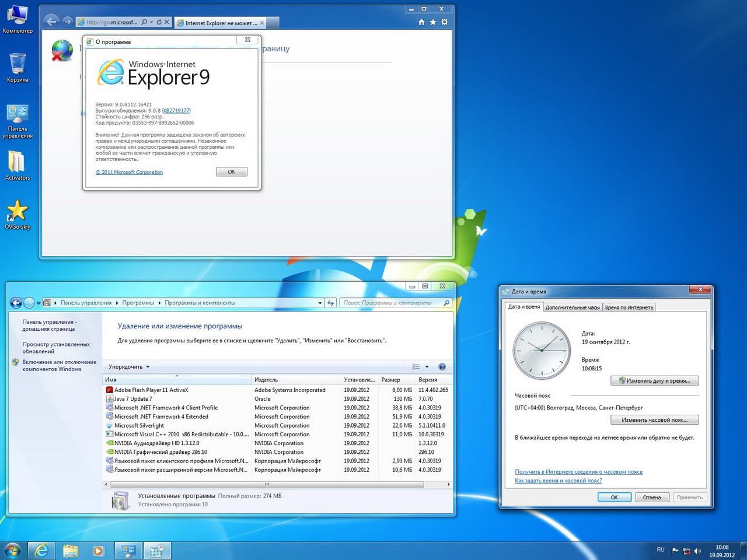Select the Панель управления desktop icon

pyautogui.click(x=18, y=121)
